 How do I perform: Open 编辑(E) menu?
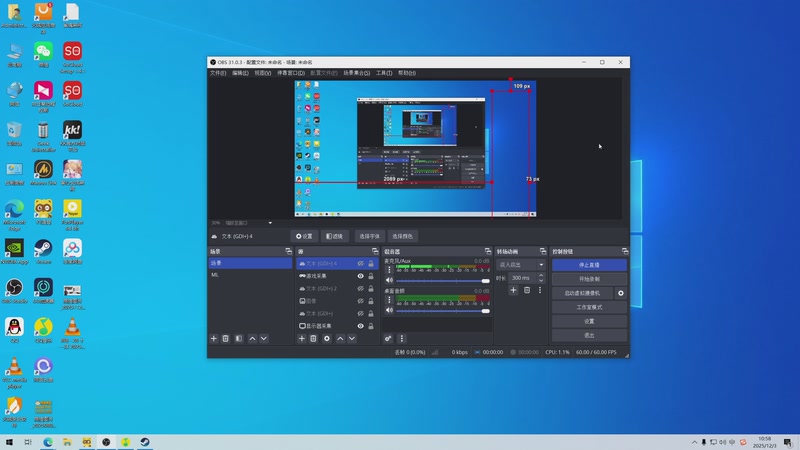pos(240,73)
